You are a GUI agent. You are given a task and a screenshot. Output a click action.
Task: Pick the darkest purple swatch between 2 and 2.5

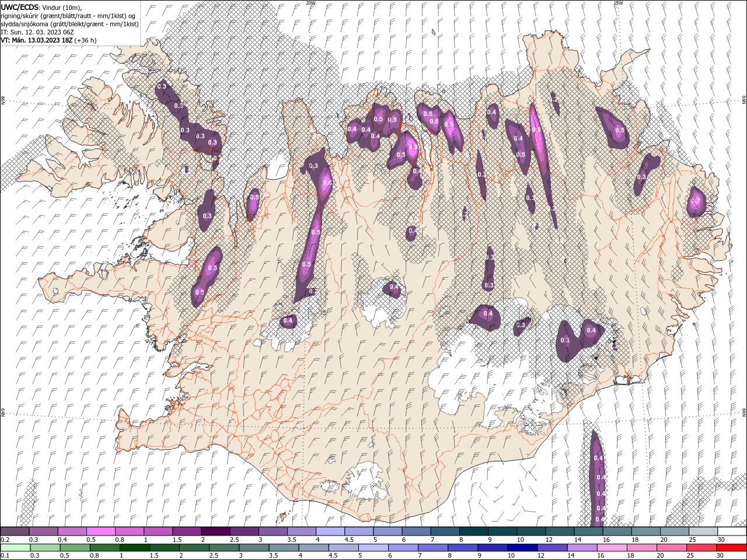pyautogui.click(x=215, y=531)
